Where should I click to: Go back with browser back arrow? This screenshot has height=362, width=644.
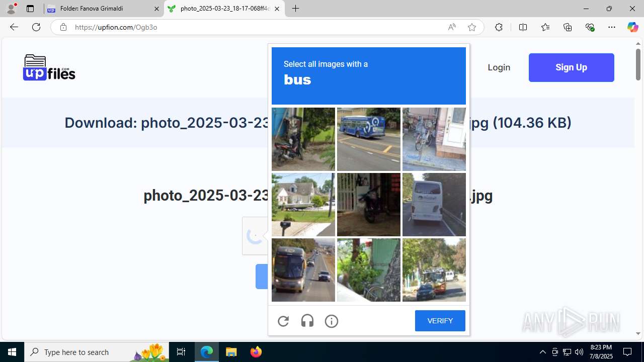(14, 27)
